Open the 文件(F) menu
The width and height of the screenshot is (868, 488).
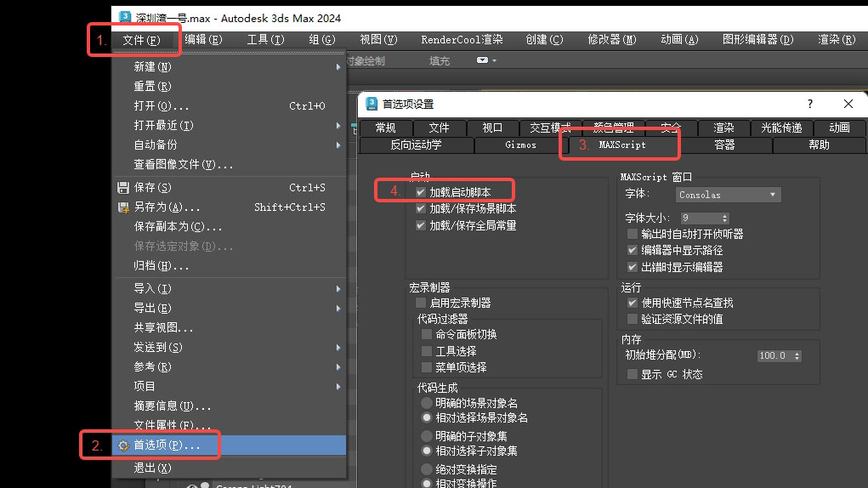tap(141, 40)
